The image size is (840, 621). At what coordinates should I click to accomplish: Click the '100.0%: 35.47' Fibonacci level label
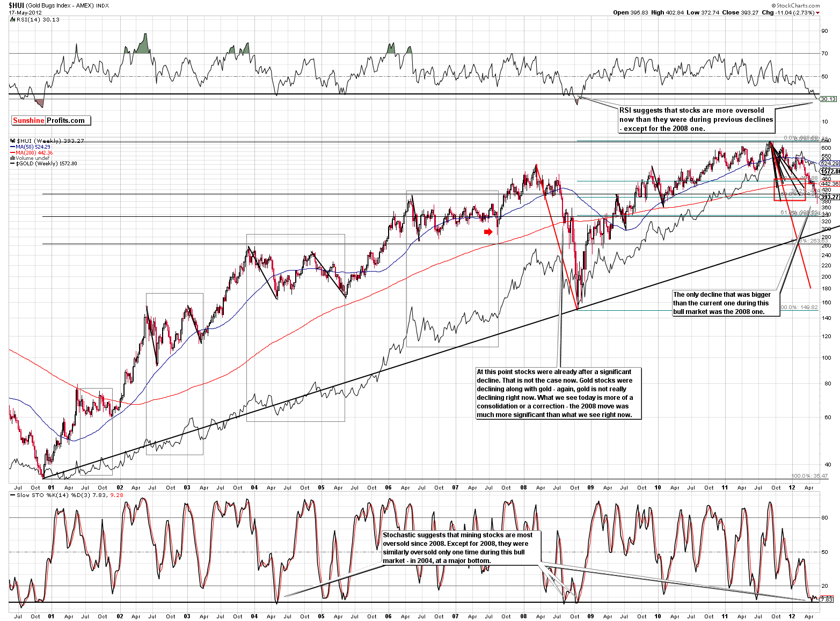point(809,476)
